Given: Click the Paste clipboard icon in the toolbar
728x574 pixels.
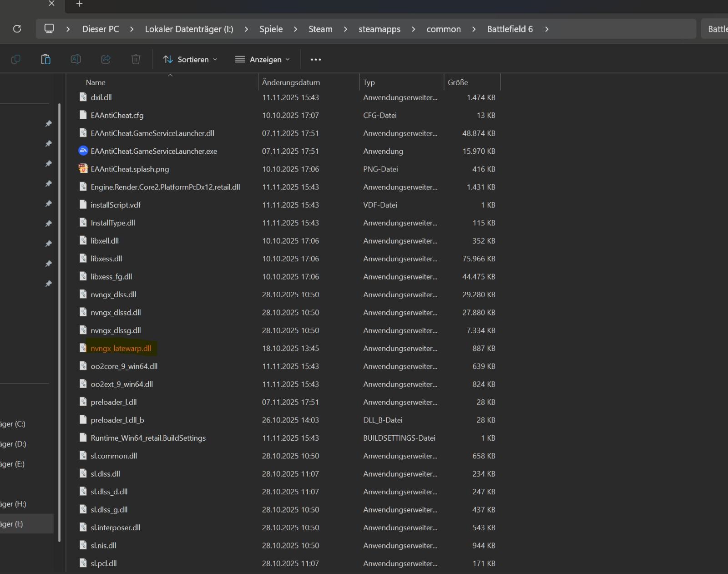Looking at the screenshot, I should pyautogui.click(x=45, y=59).
